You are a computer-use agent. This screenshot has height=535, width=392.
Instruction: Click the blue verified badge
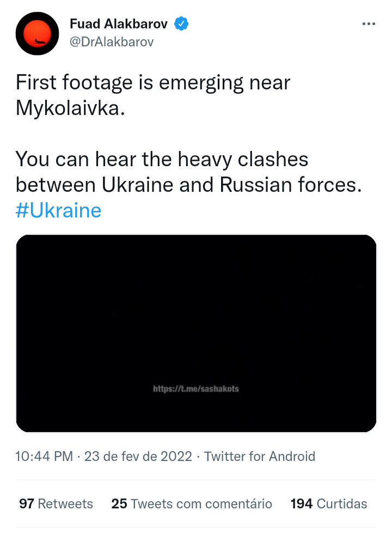(x=181, y=24)
